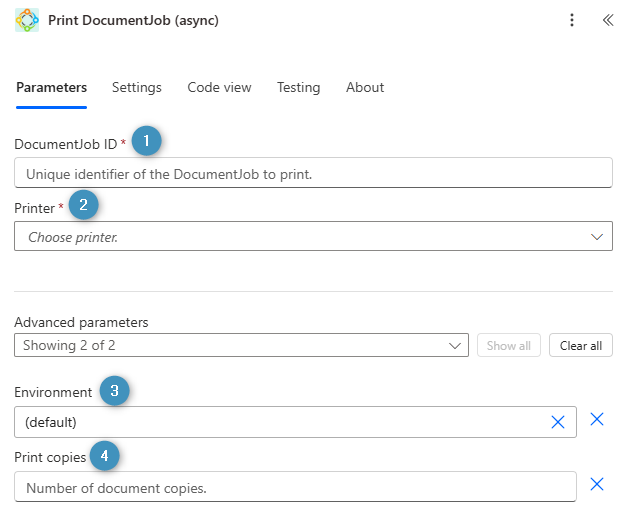
Task: View the About tab
Action: tap(365, 88)
